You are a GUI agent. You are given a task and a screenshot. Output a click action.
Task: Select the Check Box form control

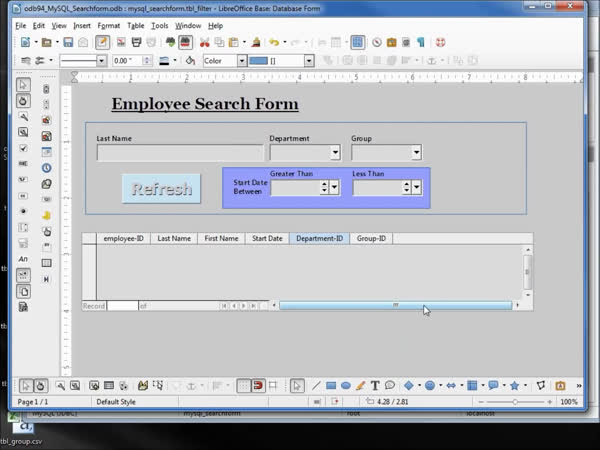point(24,149)
